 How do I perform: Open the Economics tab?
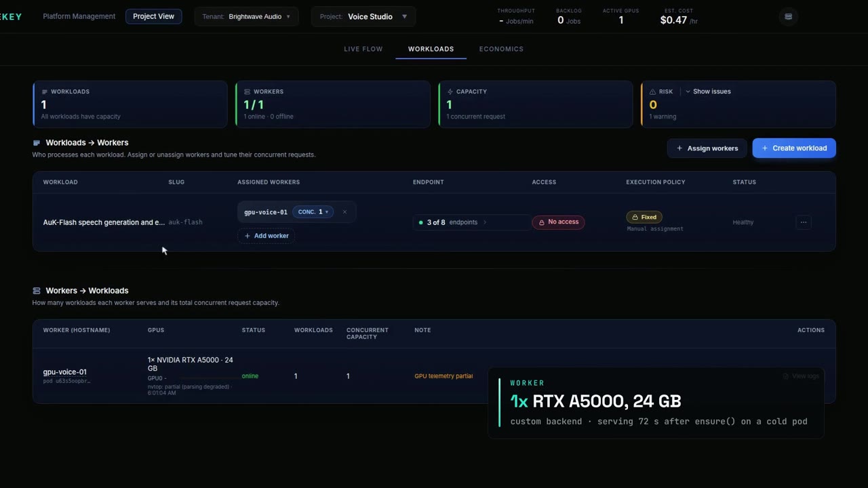pyautogui.click(x=501, y=49)
